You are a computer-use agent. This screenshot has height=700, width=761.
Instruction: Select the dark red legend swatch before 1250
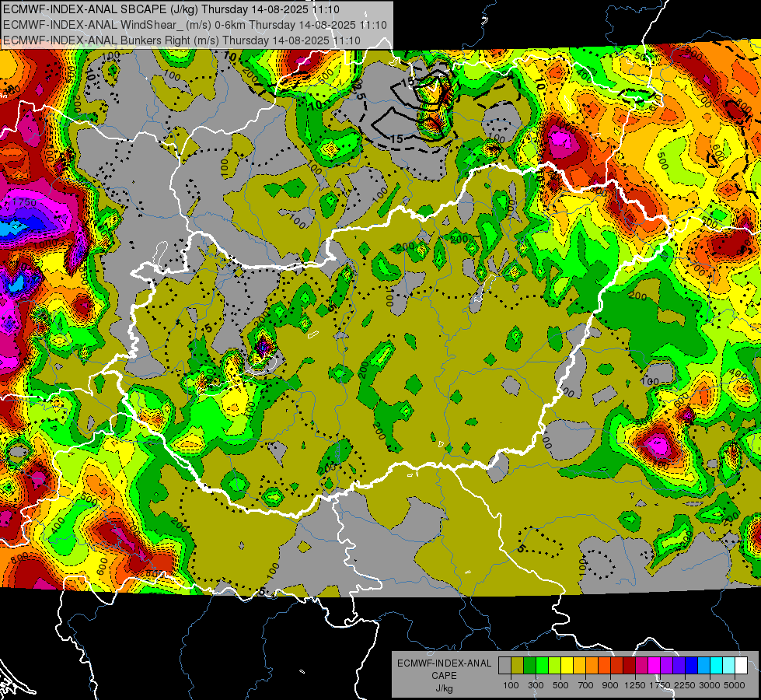(x=629, y=666)
